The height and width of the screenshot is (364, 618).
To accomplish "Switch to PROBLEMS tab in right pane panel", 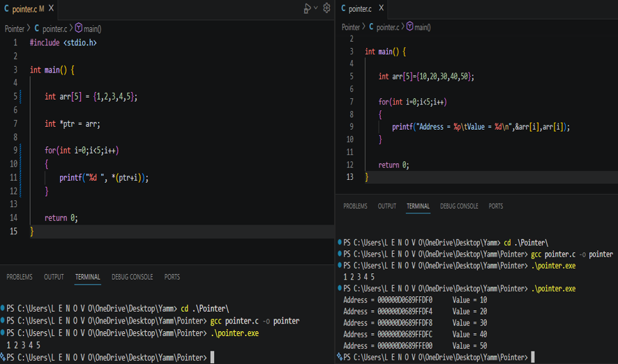I will click(x=355, y=206).
